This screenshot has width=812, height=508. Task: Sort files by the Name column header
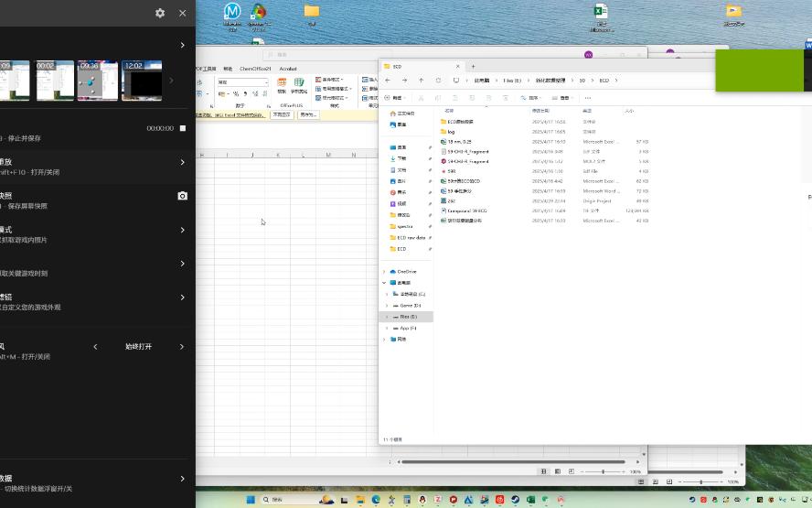click(449, 111)
